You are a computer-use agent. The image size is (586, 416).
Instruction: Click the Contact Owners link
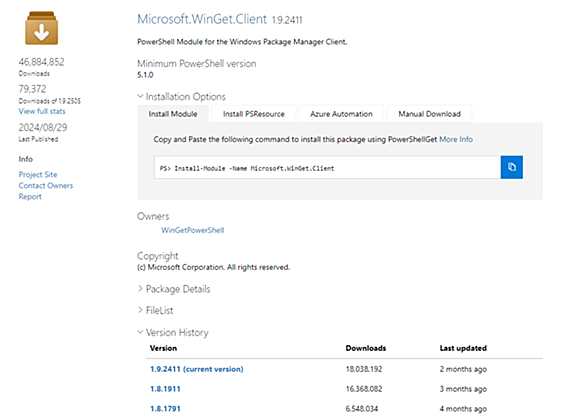(46, 186)
